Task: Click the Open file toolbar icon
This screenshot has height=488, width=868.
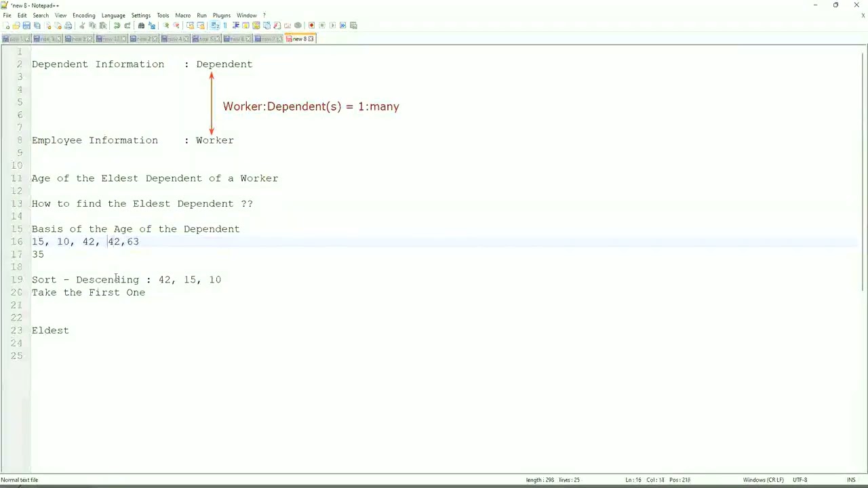Action: 16,26
